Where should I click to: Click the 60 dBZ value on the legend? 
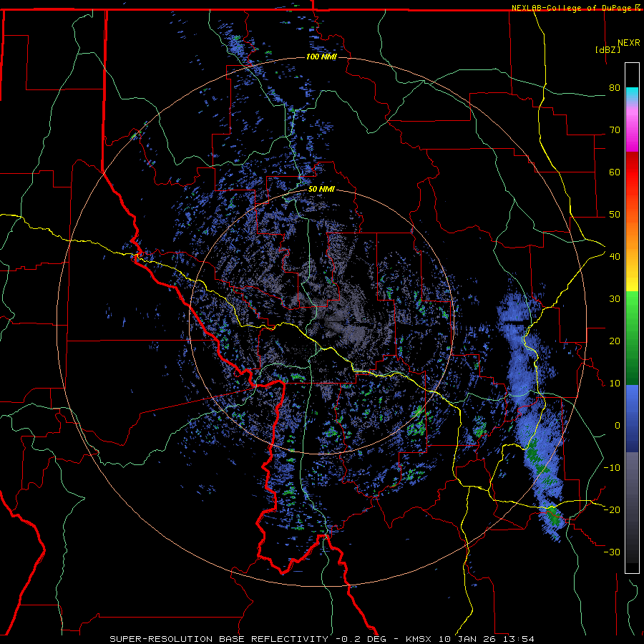(615, 172)
